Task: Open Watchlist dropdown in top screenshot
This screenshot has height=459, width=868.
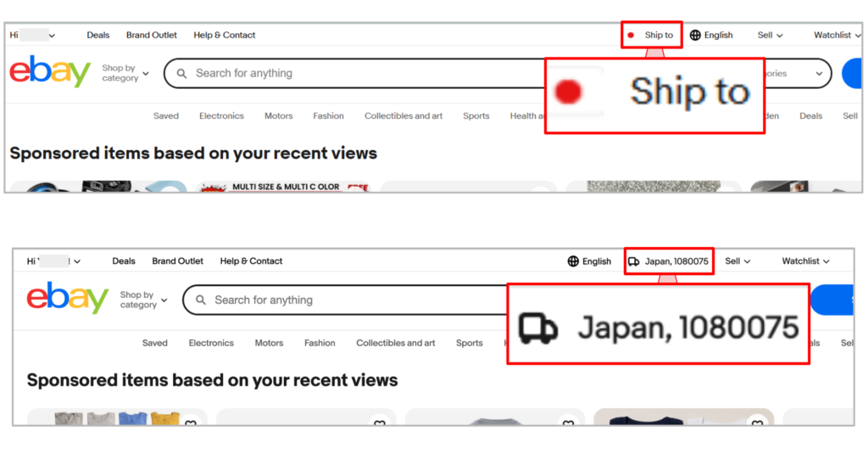Action: (837, 35)
